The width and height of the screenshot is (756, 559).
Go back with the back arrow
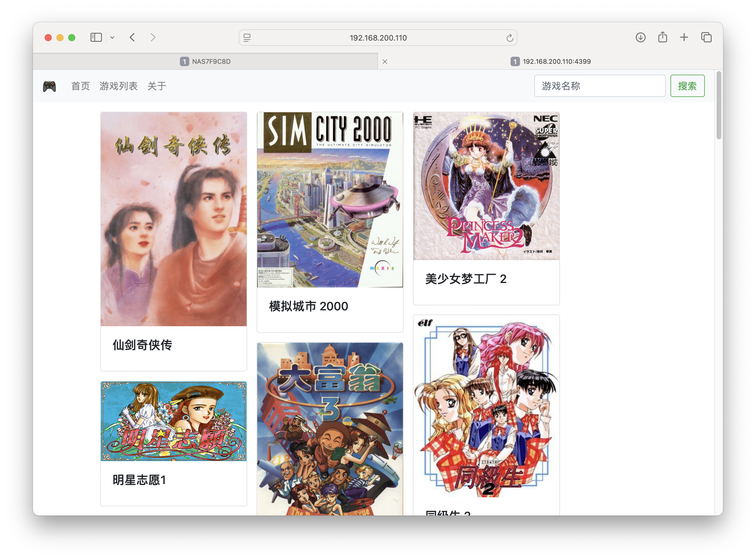[132, 37]
